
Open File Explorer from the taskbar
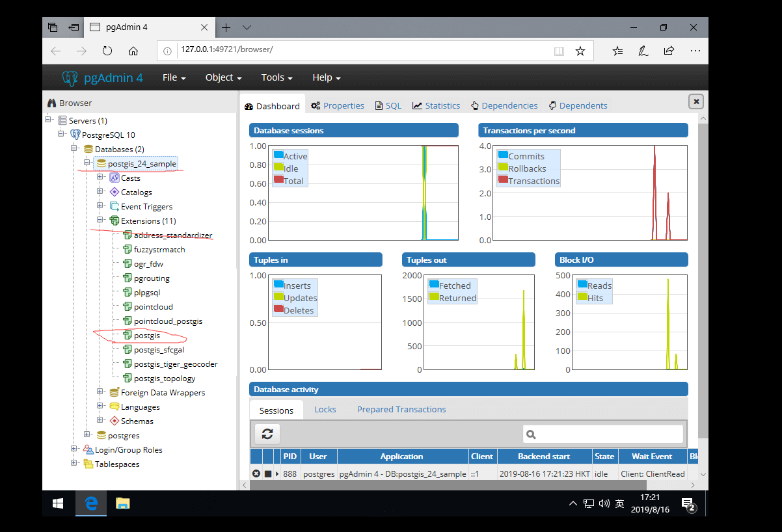pos(122,503)
